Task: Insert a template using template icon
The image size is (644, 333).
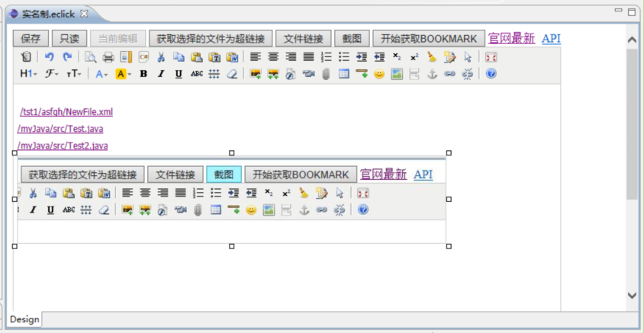Action: tap(126, 57)
